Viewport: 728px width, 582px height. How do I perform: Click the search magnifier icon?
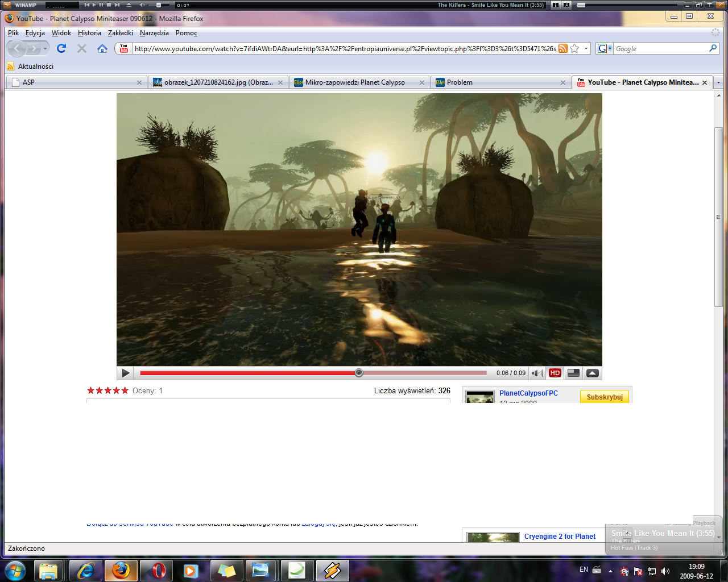tap(713, 48)
